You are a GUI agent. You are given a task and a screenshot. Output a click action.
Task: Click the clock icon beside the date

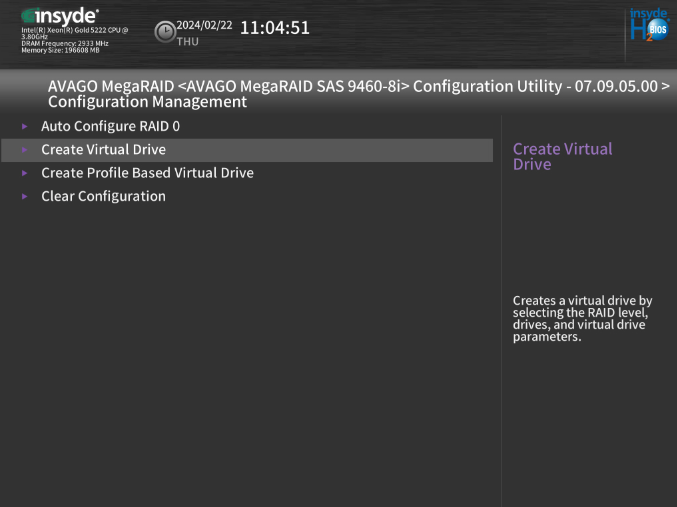(165, 32)
